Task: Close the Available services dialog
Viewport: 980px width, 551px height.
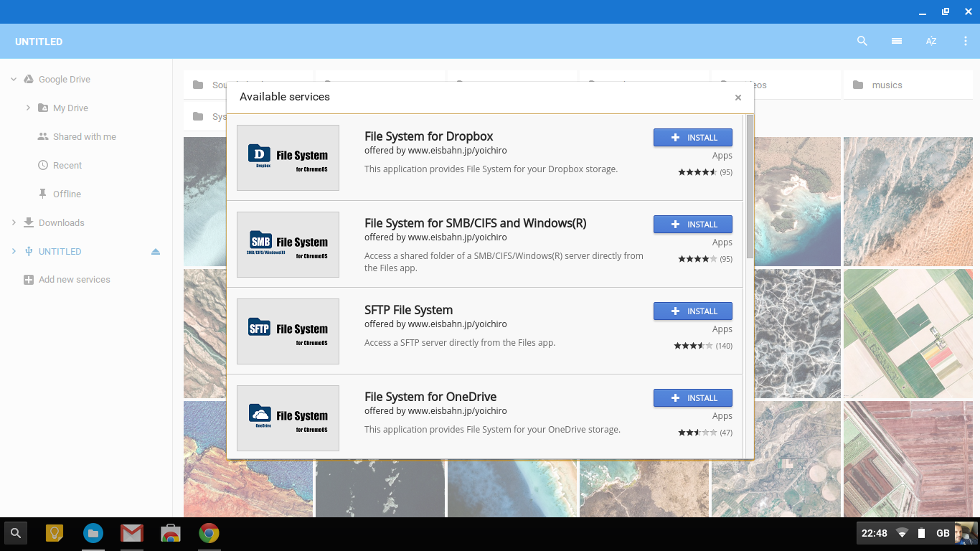Action: [738, 98]
